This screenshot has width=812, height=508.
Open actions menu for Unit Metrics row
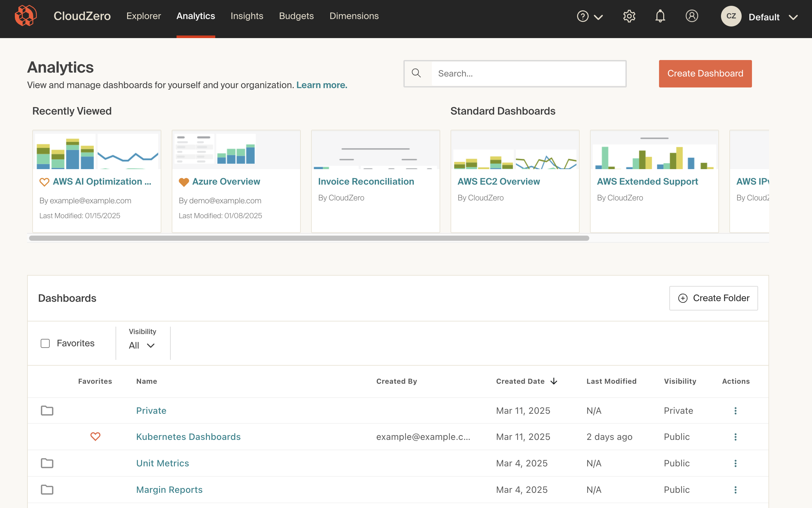736,463
